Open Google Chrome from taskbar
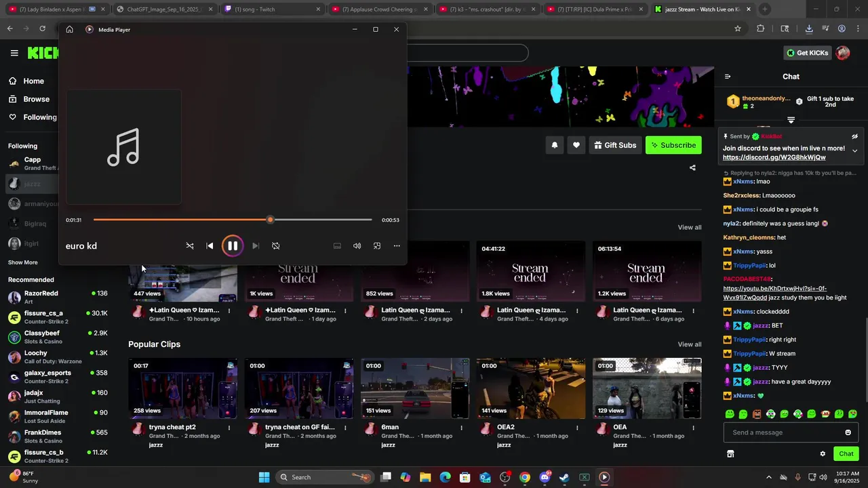Image resolution: width=868 pixels, height=488 pixels. click(525, 477)
